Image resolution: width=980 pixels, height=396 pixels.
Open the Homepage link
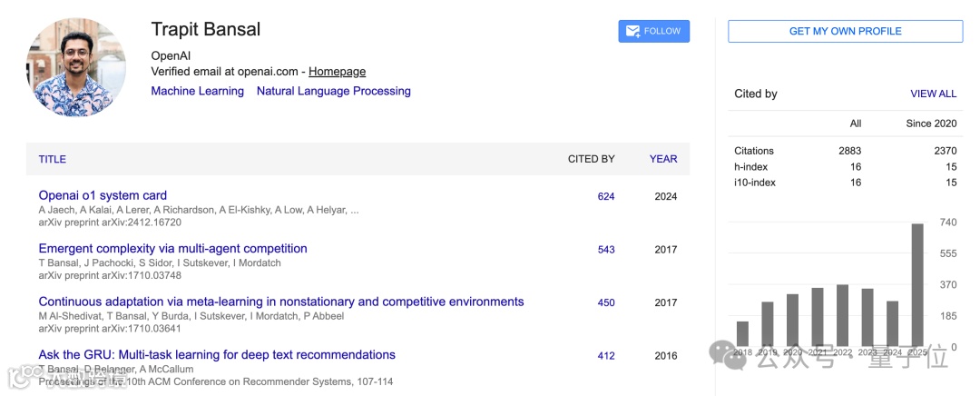click(337, 72)
